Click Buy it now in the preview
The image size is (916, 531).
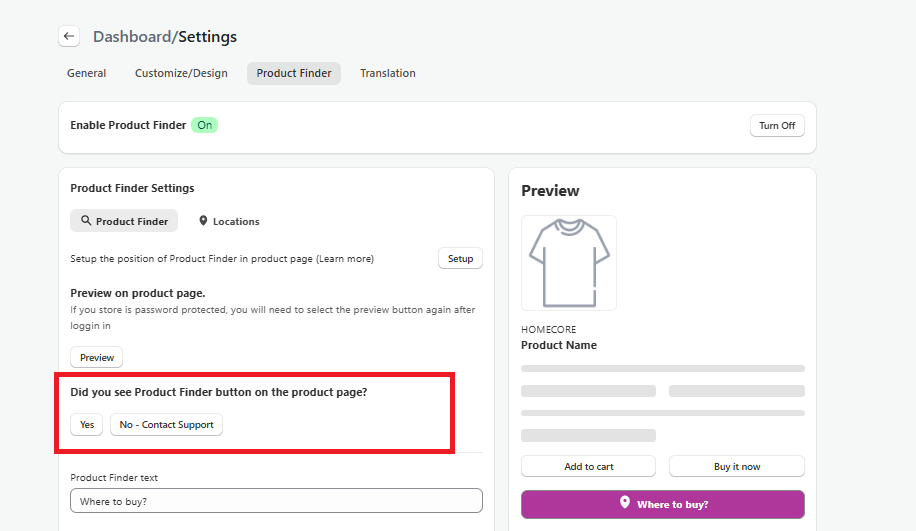736,467
